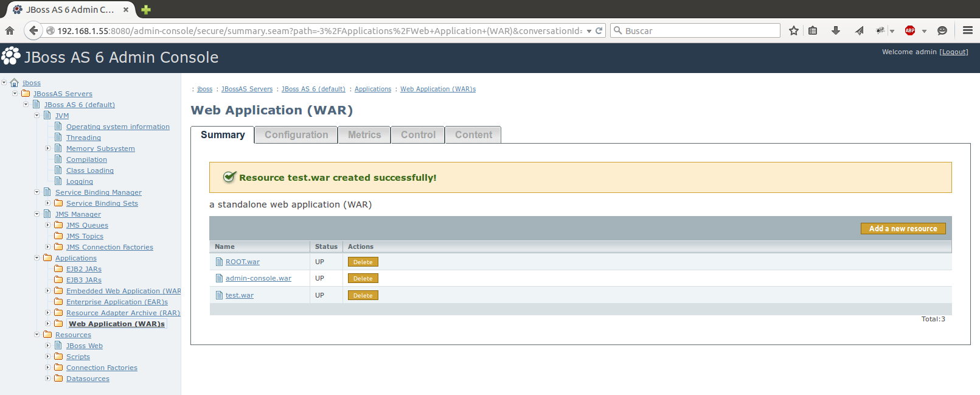Click in the Buscar search field
980x395 pixels.
[700, 30]
